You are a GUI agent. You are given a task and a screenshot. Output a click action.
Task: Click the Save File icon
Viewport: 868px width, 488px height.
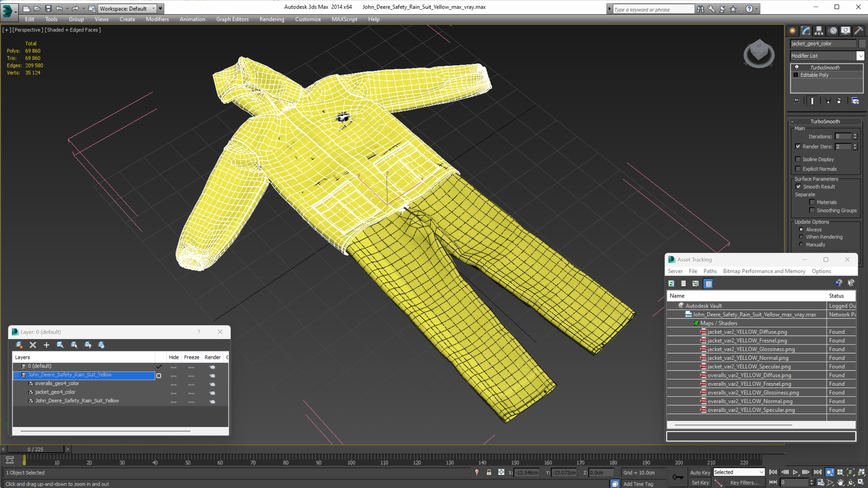pyautogui.click(x=48, y=9)
